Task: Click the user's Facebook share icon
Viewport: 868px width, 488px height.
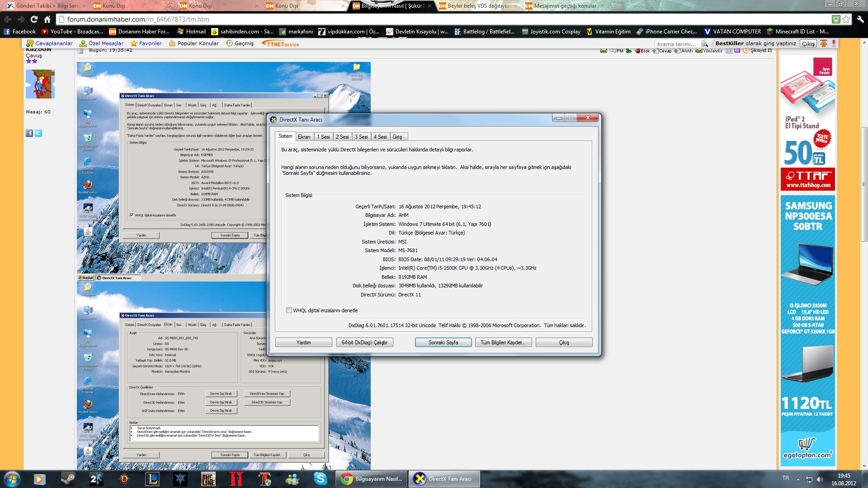Action: click(x=29, y=133)
